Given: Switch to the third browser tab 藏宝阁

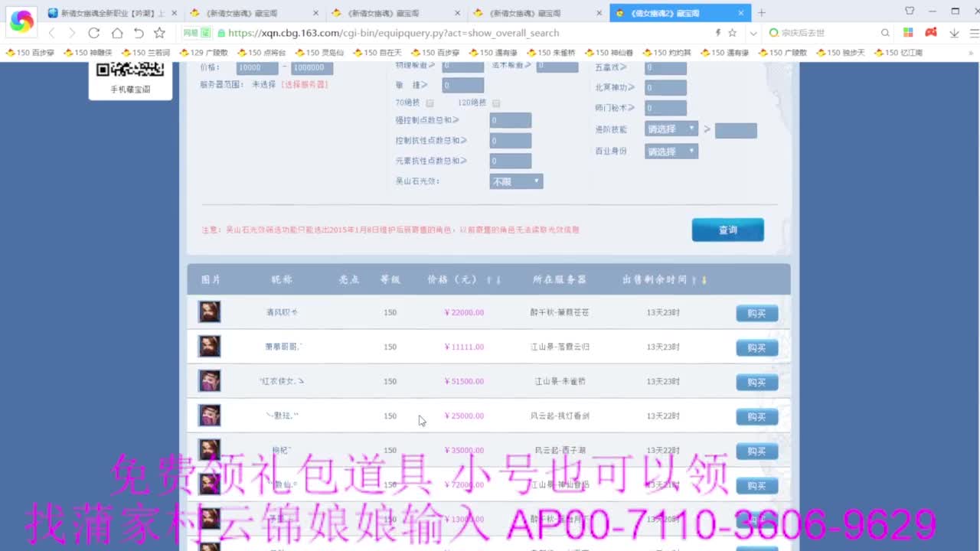Looking at the screenshot, I should pos(397,13).
